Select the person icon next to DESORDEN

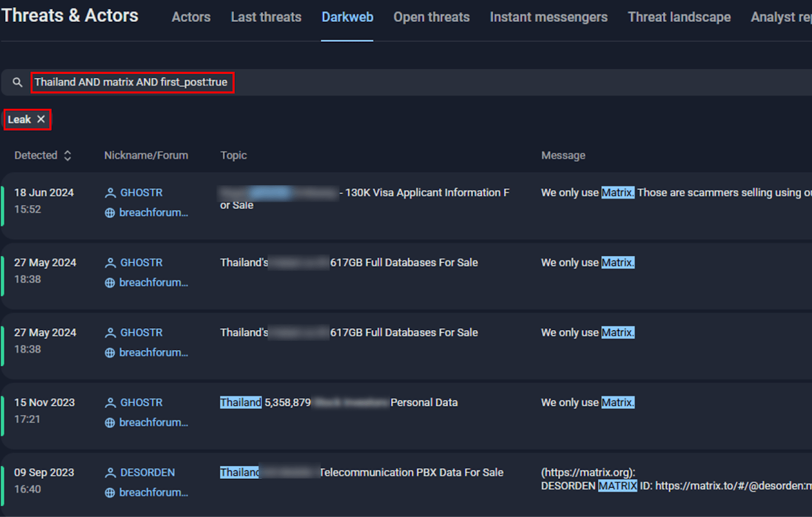110,472
